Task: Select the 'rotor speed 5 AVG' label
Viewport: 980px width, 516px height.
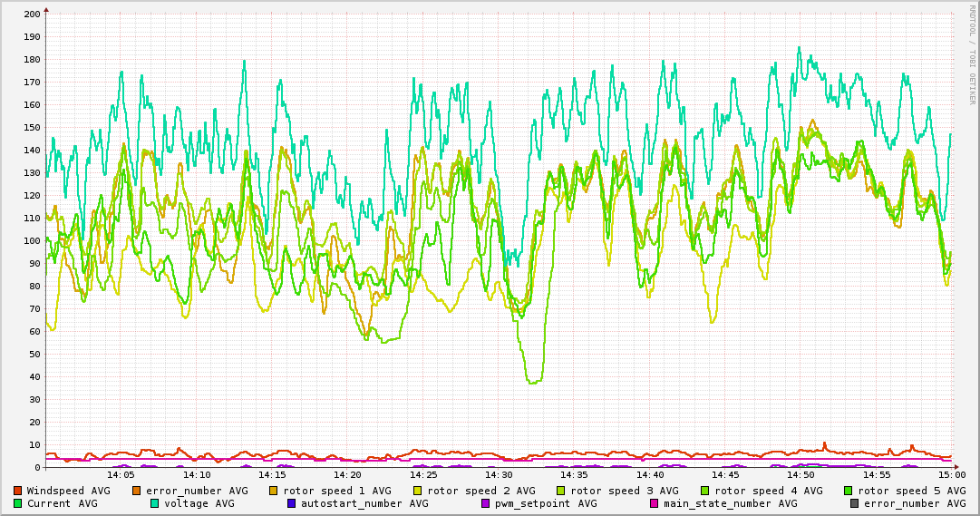Action: 912,492
